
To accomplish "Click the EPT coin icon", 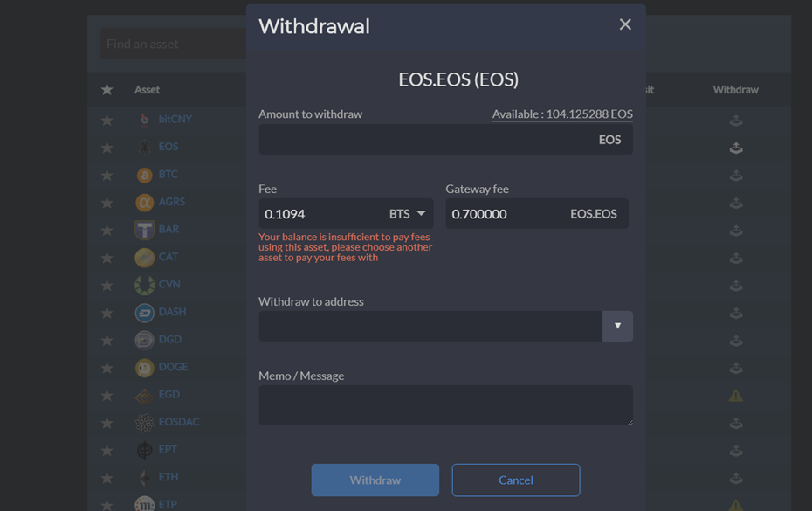I will tap(144, 451).
